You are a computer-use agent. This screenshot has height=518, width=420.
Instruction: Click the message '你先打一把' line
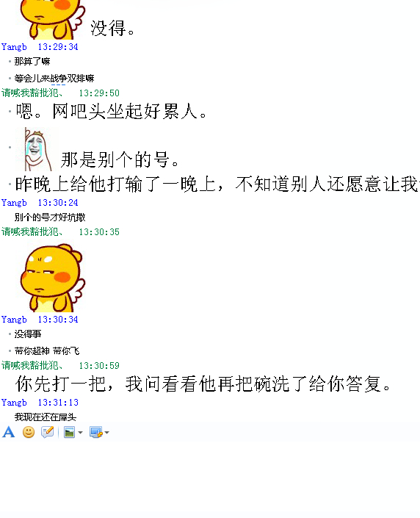[x=203, y=384]
